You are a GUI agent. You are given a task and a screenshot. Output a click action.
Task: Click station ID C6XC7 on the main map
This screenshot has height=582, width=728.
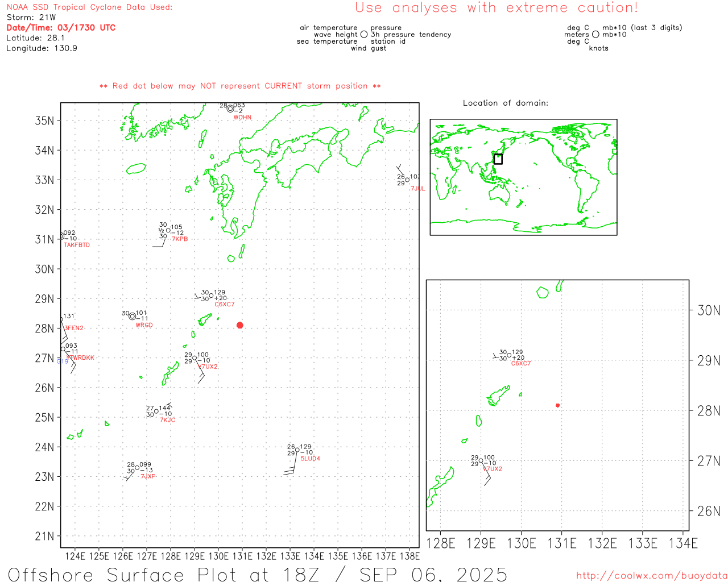coord(225,305)
